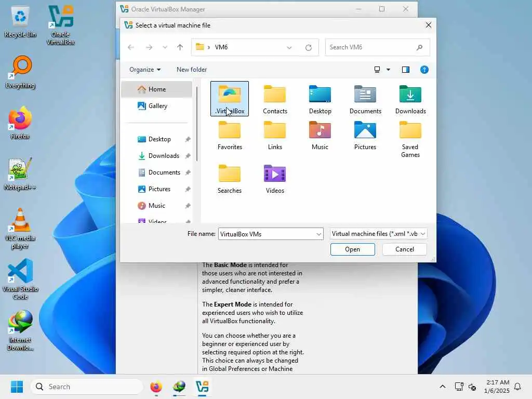Open file dialog help

pos(424,70)
